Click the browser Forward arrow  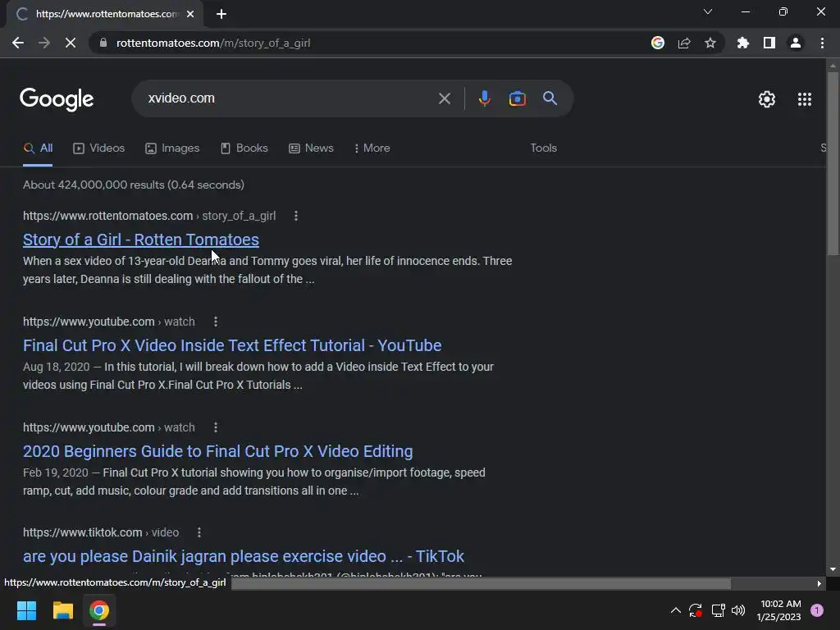click(44, 43)
